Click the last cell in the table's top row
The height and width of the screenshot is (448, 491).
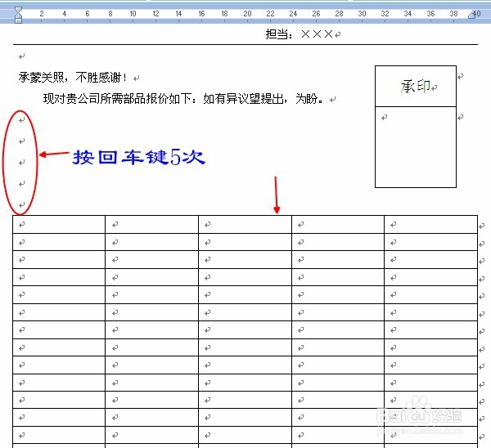pyautogui.click(x=430, y=224)
